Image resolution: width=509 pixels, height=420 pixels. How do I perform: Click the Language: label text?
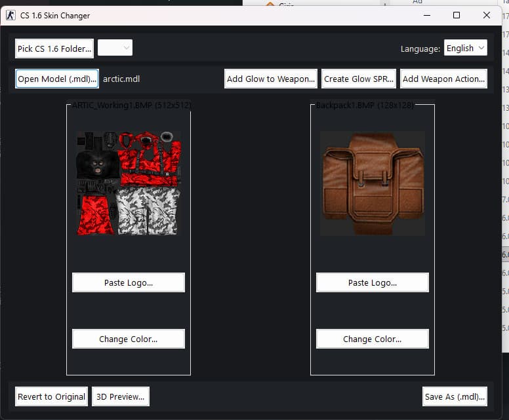tap(420, 48)
